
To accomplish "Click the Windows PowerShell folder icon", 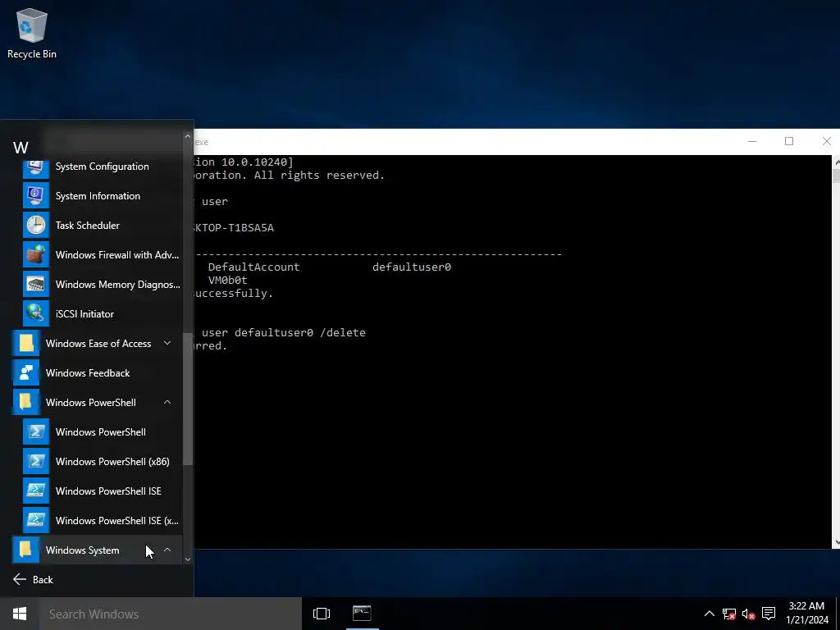I will point(25,402).
